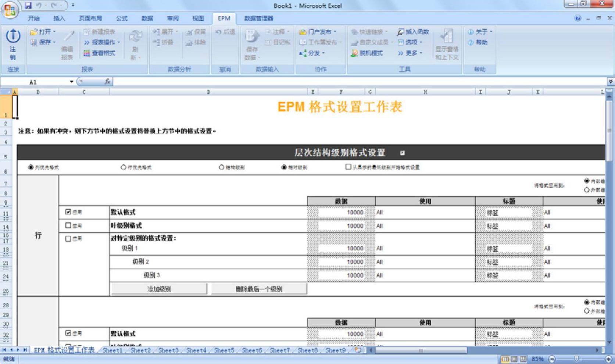Click the 编辑报表 edit report icon

click(68, 36)
